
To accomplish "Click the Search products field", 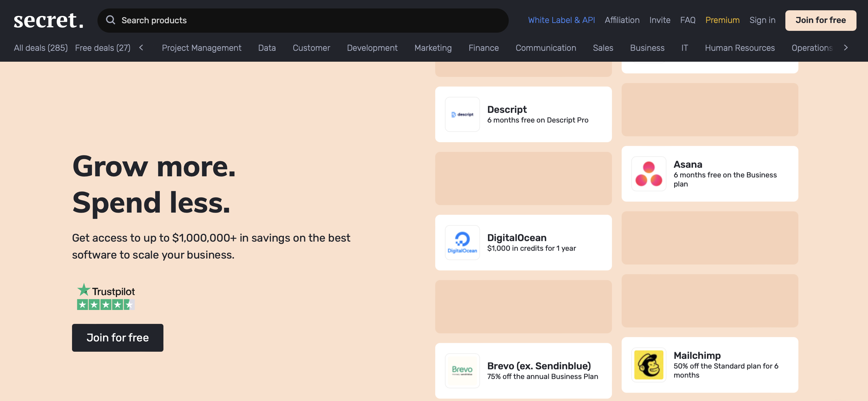I will point(303,20).
